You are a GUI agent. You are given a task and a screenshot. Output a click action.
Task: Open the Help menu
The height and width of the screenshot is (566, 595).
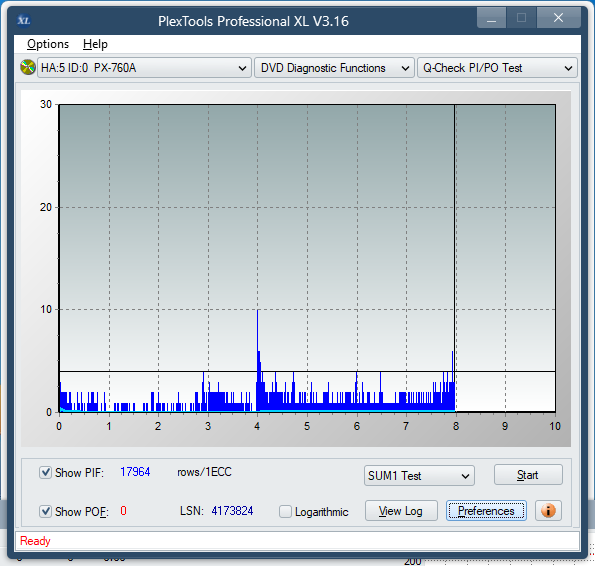[x=95, y=44]
